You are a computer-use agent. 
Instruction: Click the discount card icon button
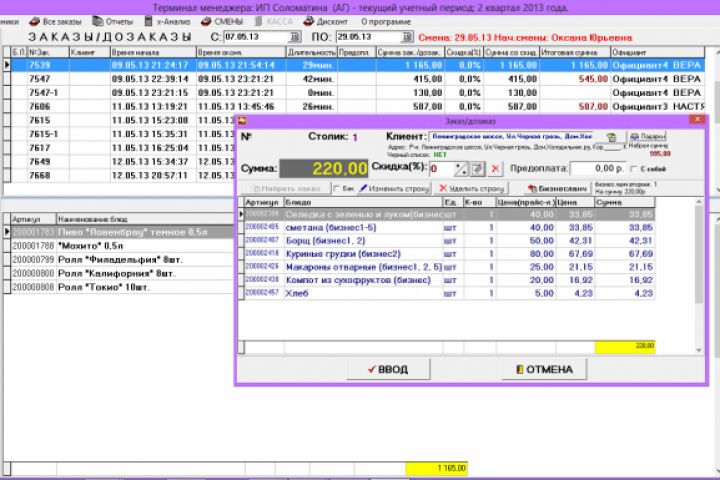(478, 169)
